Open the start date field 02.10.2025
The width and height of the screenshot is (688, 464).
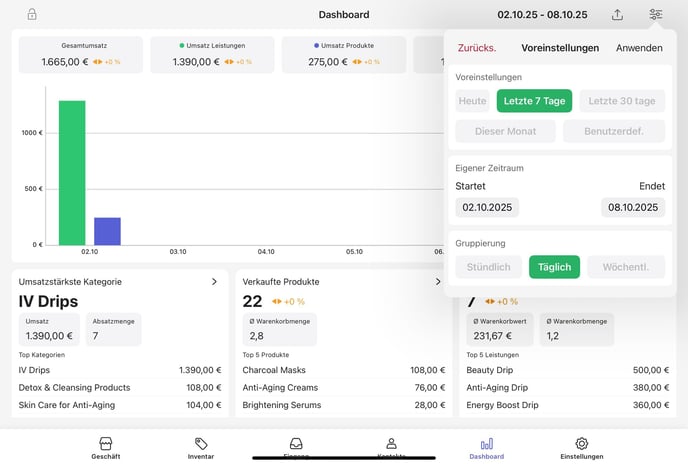(x=487, y=208)
